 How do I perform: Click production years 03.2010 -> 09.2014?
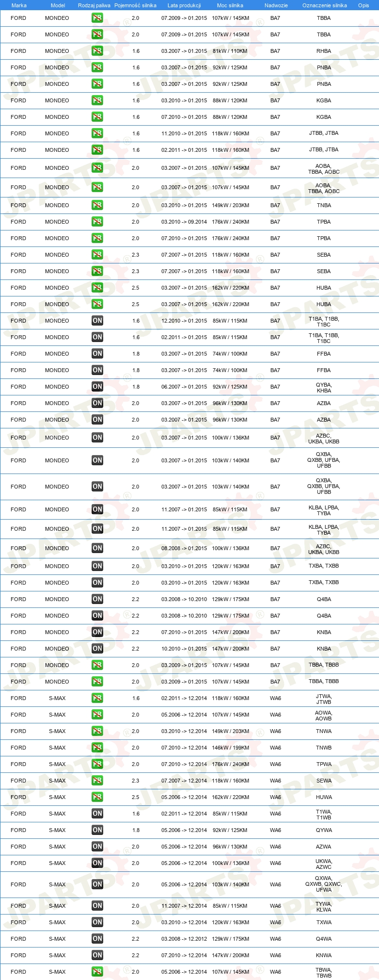tap(184, 222)
